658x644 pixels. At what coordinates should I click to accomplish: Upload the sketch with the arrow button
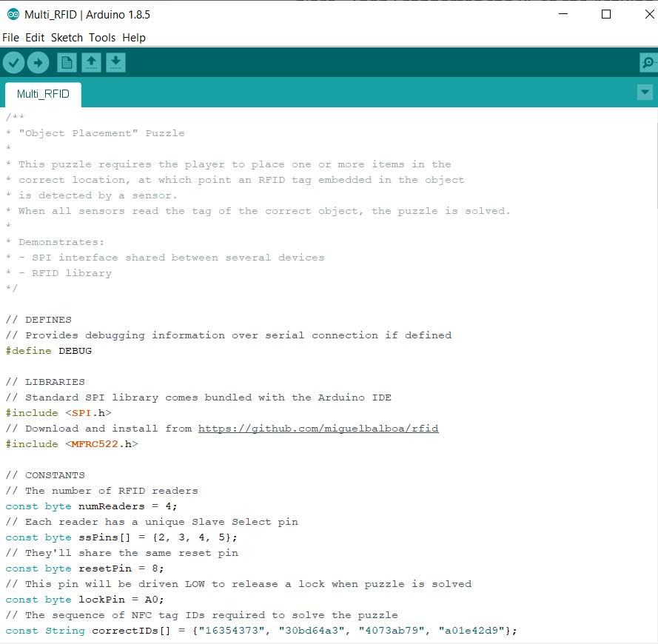tap(38, 63)
